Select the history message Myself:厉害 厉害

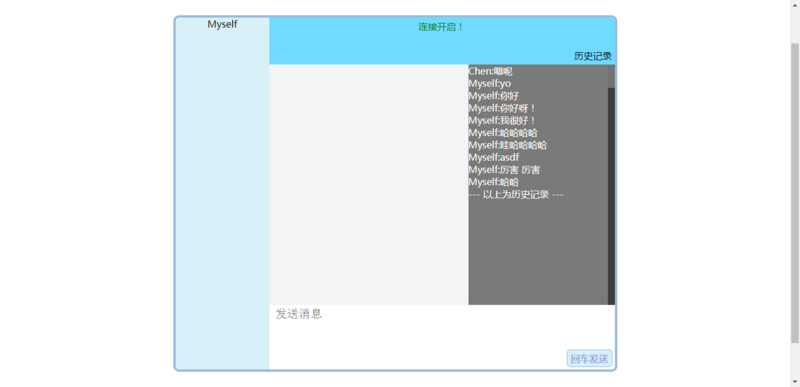pos(504,169)
